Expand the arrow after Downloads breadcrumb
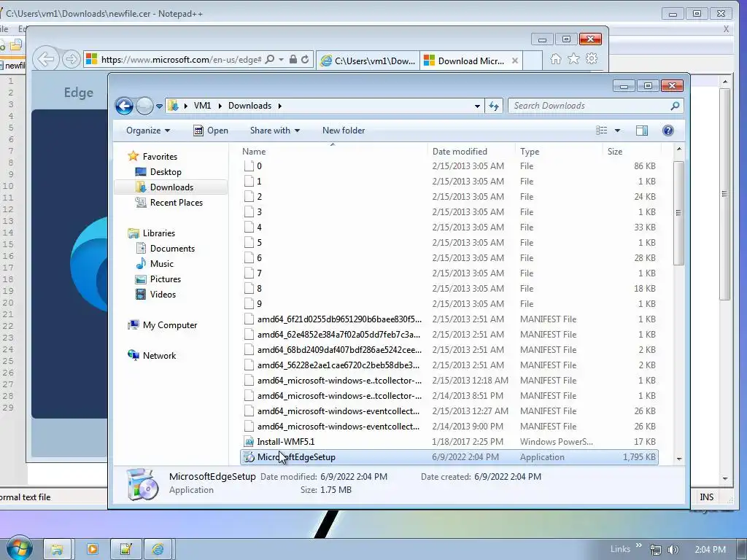This screenshot has width=747, height=560. point(279,106)
